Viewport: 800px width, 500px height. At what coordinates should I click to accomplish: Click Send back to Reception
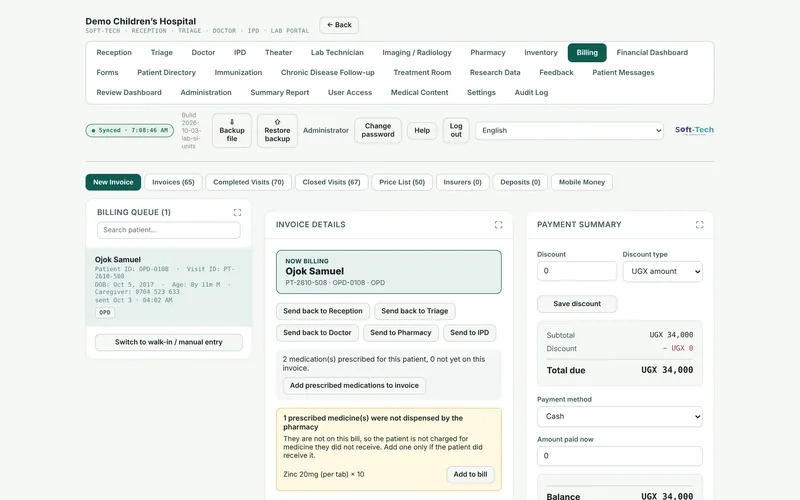pos(323,311)
